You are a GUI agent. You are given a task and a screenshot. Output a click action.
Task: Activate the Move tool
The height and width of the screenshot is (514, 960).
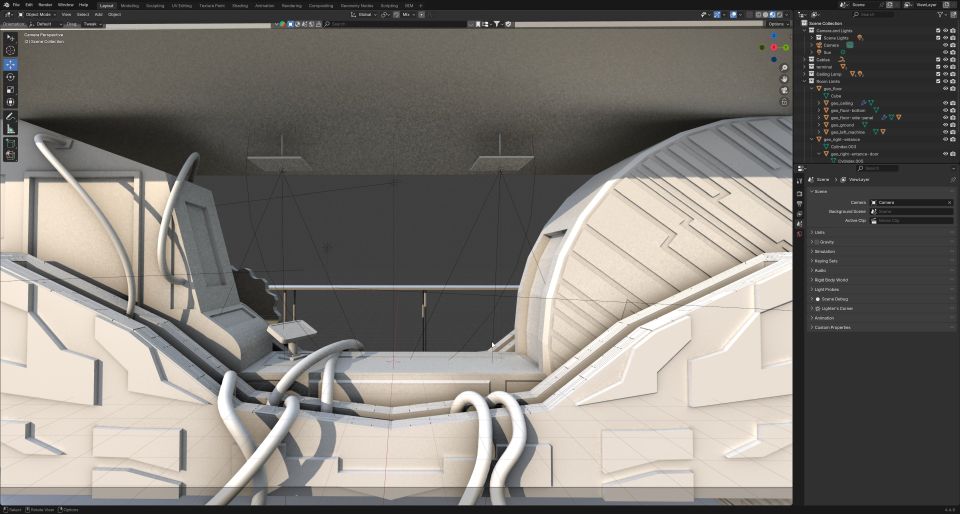[x=10, y=64]
